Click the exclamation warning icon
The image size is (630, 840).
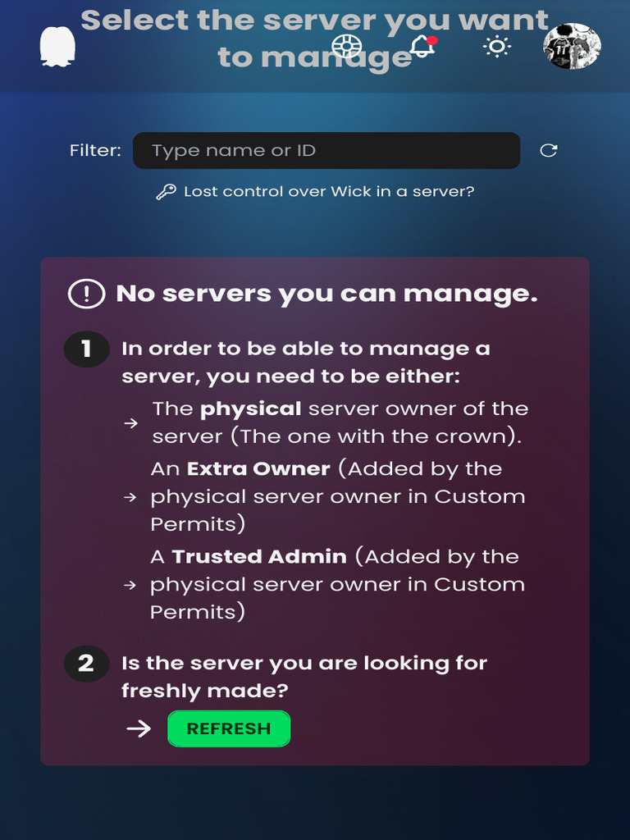pyautogui.click(x=86, y=294)
